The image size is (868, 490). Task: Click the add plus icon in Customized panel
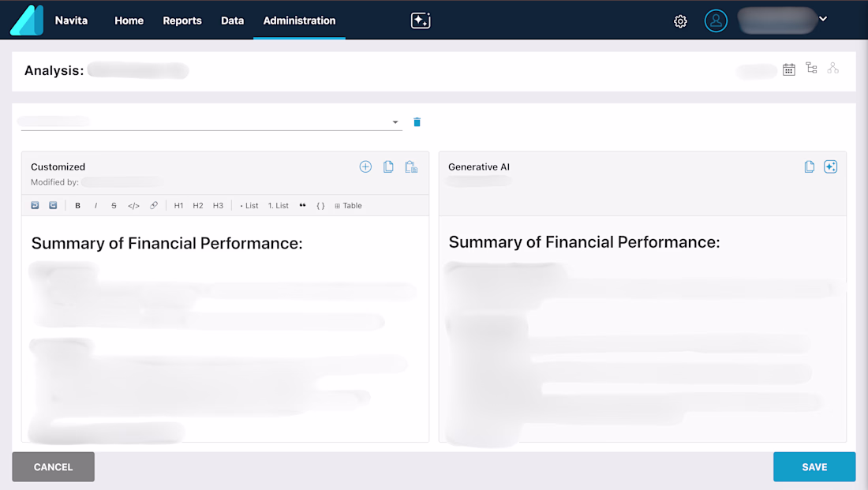tap(365, 166)
